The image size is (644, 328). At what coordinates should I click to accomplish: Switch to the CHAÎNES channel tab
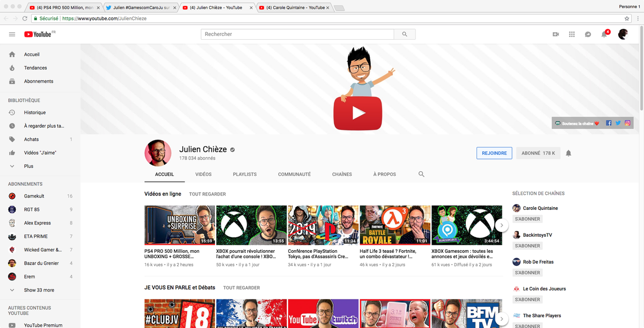click(x=342, y=174)
